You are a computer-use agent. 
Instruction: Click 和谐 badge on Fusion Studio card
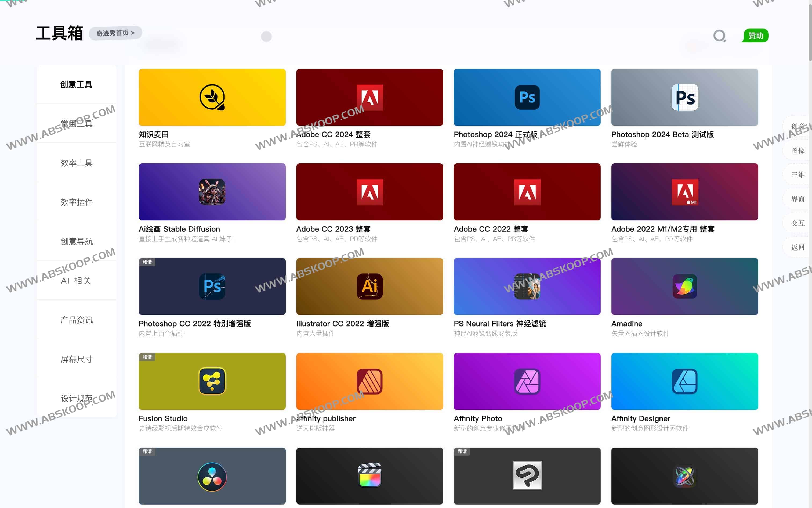(147, 357)
